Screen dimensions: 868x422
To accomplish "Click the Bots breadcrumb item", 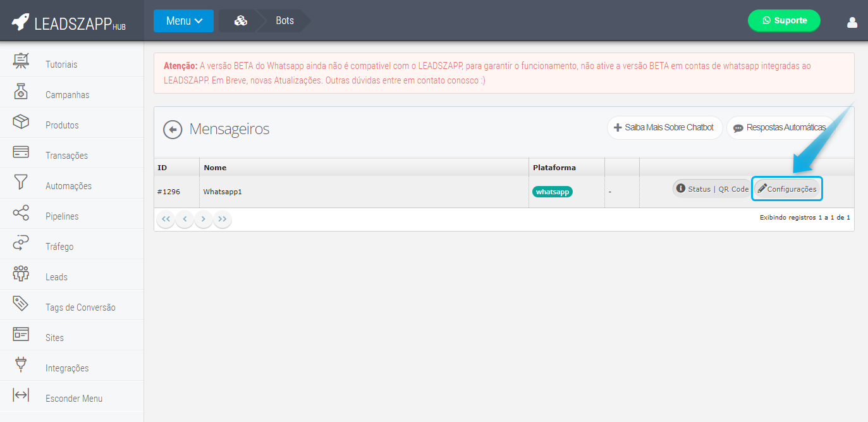I will [x=284, y=20].
